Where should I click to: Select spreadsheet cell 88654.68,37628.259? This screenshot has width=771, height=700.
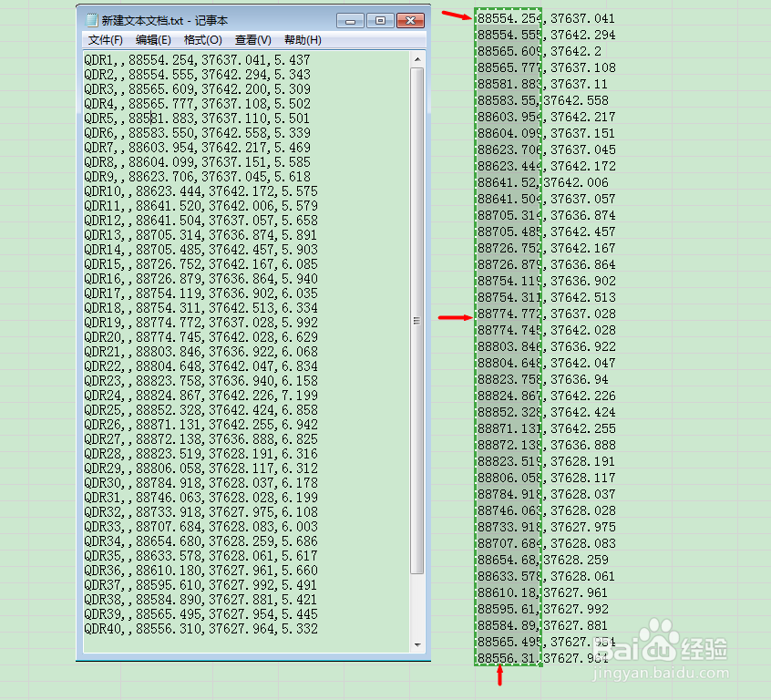click(509, 560)
